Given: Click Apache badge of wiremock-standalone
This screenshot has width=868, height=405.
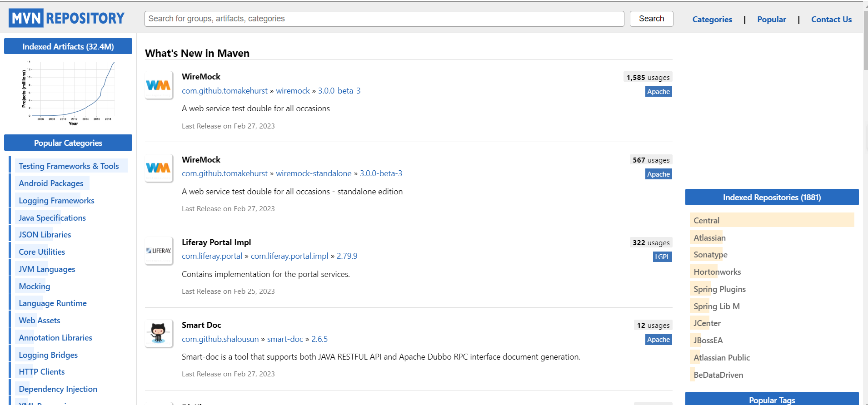Looking at the screenshot, I should 658,174.
